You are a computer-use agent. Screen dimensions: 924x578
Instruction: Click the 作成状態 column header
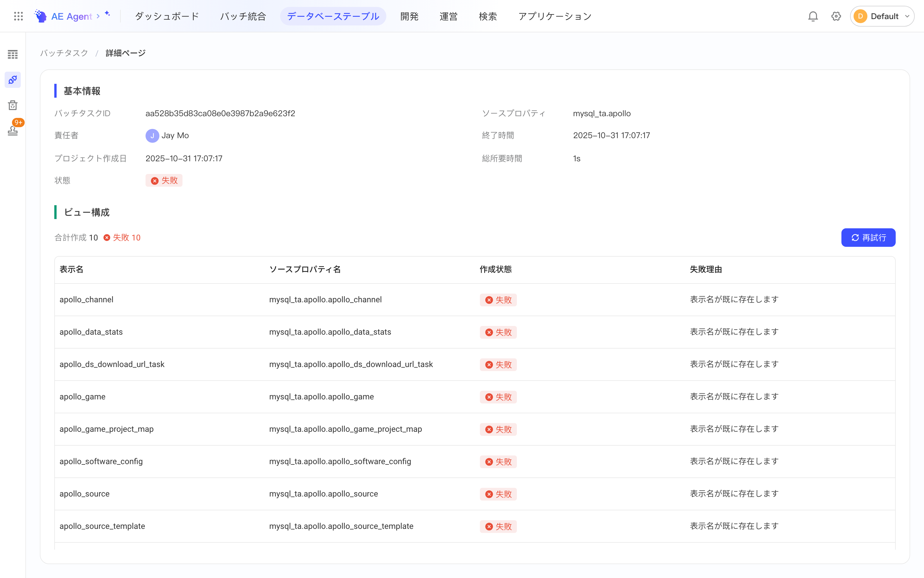495,269
